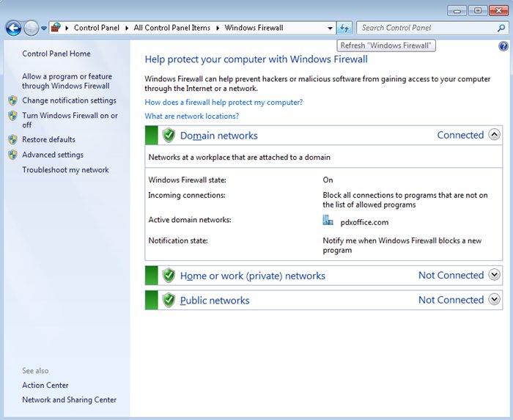The width and height of the screenshot is (513, 420).
Task: Open Turn Windows Firewall on or off
Action: 70,120
